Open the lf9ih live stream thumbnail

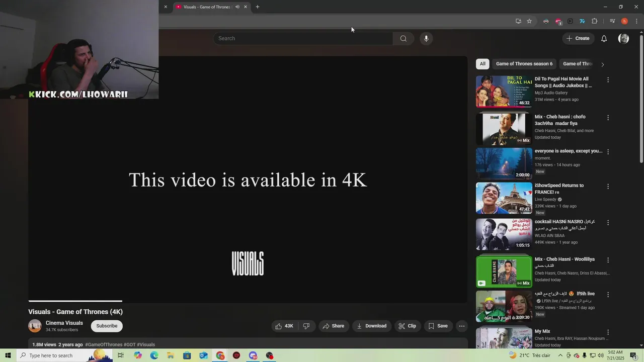click(504, 306)
